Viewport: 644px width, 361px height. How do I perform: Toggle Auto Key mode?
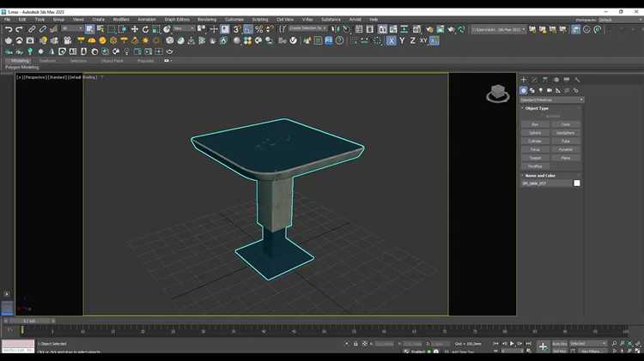559,343
